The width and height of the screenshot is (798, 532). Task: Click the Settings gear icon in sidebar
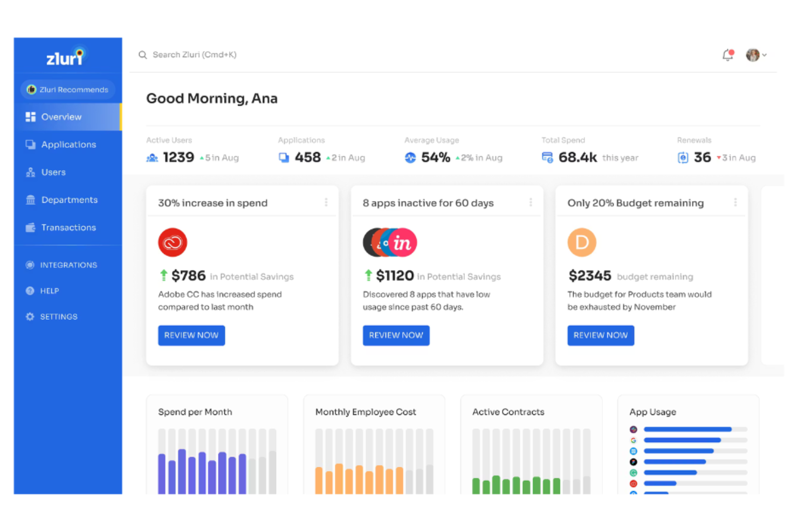click(30, 317)
